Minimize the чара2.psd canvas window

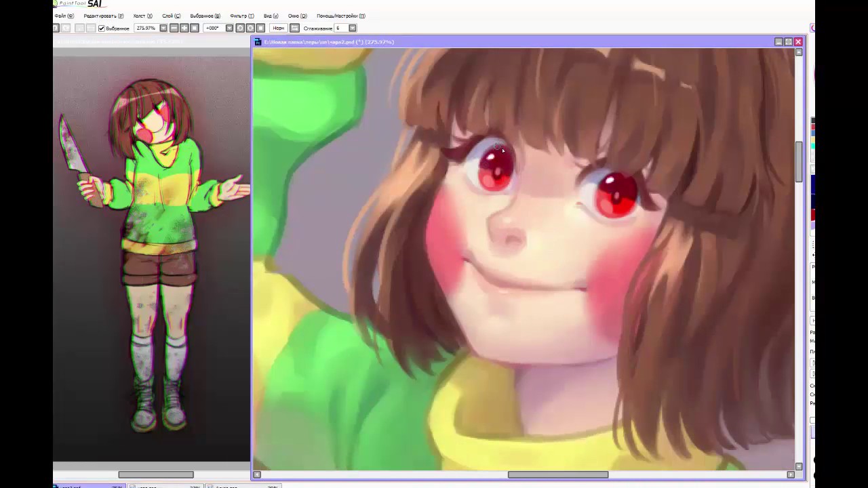pos(778,42)
